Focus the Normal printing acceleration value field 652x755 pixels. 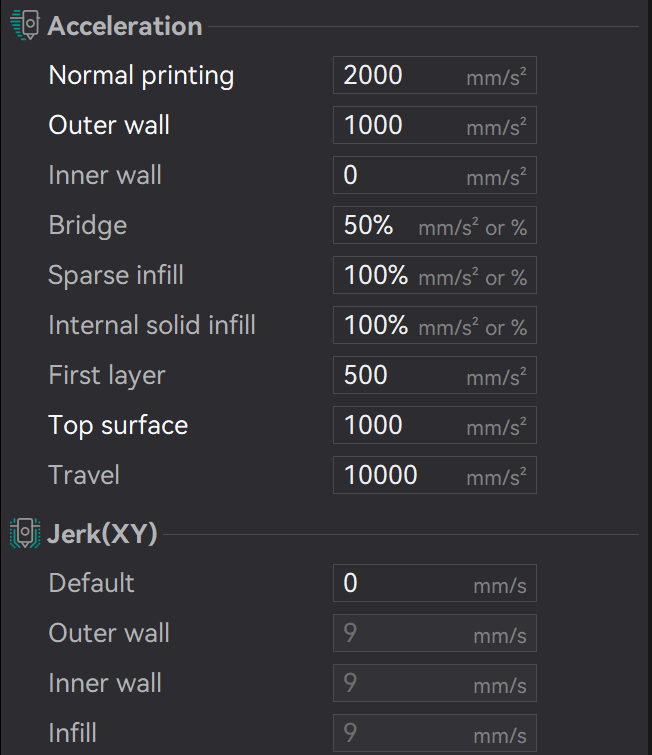point(400,75)
